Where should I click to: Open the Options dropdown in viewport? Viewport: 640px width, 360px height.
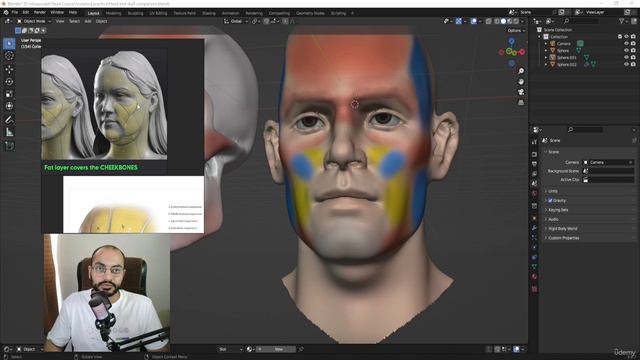[x=516, y=31]
